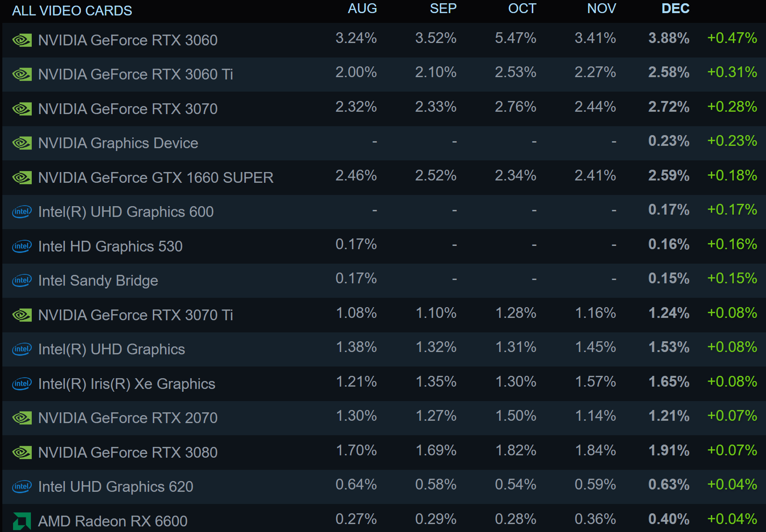Click the NVIDIA GeForce RTX 2070 name
The height and width of the screenshot is (532, 766).
(x=128, y=418)
